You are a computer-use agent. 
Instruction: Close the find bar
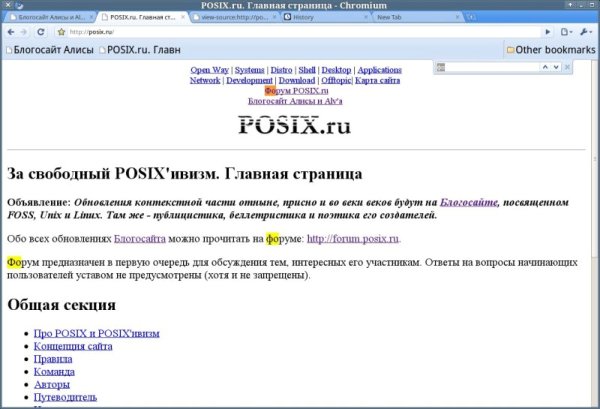(567, 67)
